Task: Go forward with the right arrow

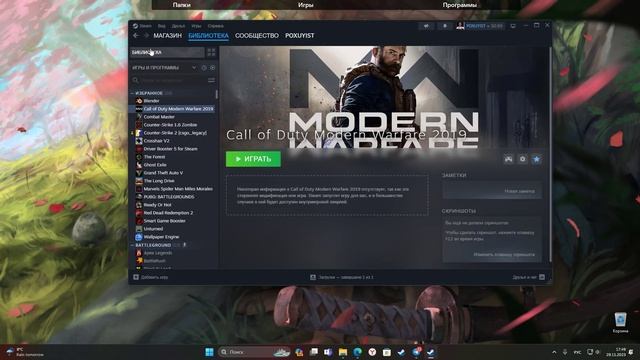Action: point(146,36)
